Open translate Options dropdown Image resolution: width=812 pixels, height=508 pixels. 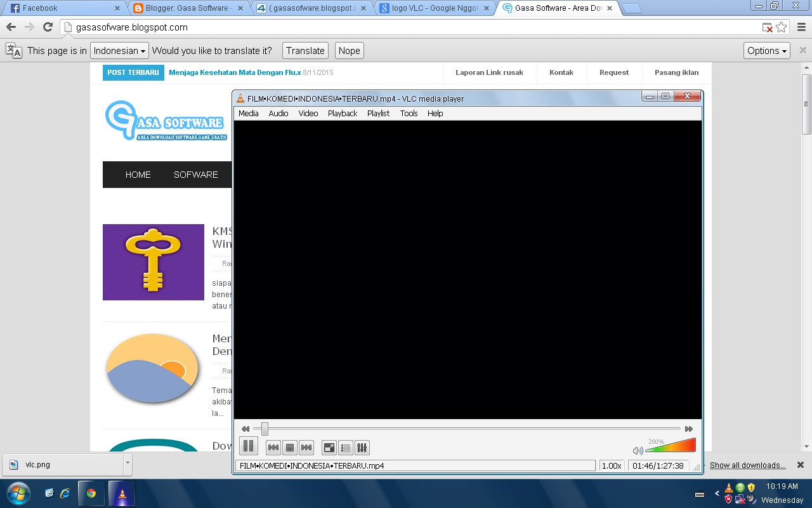pos(767,51)
